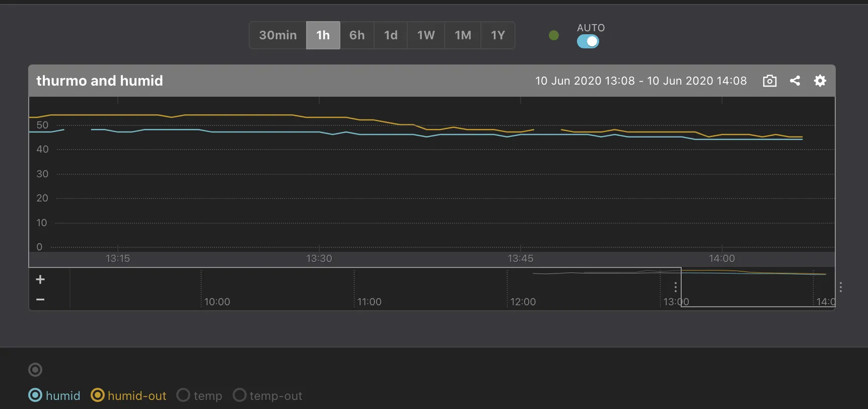
Task: Select the 1d time range
Action: point(391,35)
